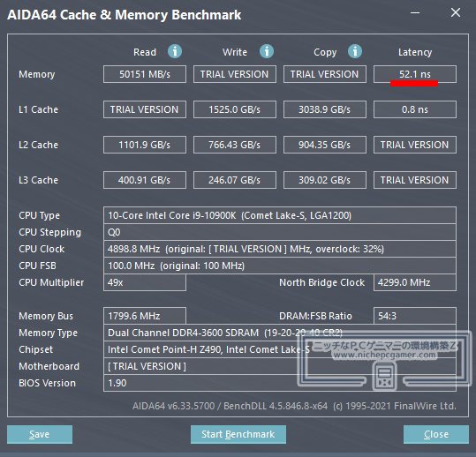
Task: Click the info icon next to Read
Action: 175,51
